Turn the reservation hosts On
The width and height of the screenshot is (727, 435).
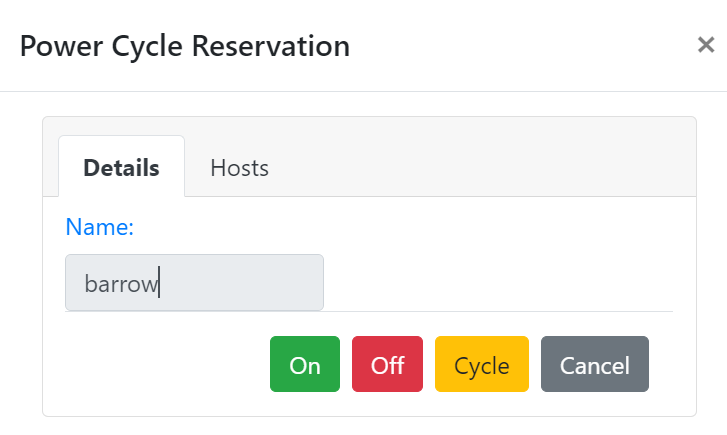coord(305,364)
